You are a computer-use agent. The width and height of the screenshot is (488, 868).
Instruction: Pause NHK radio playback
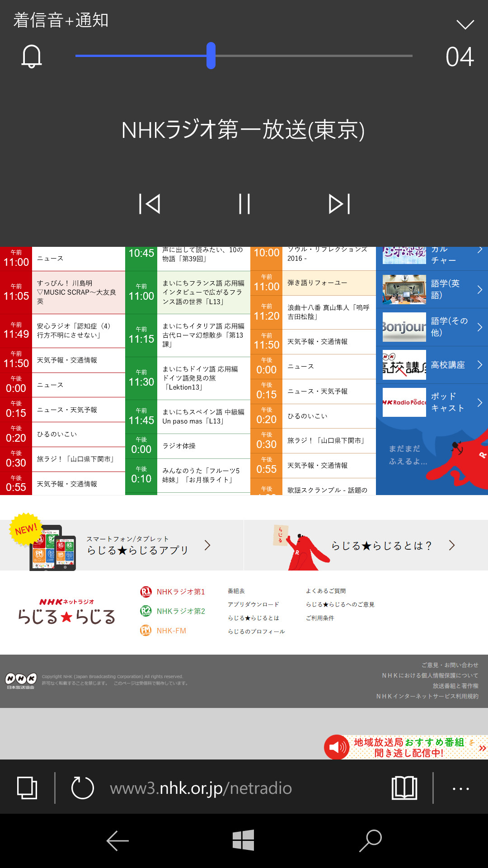tap(244, 204)
